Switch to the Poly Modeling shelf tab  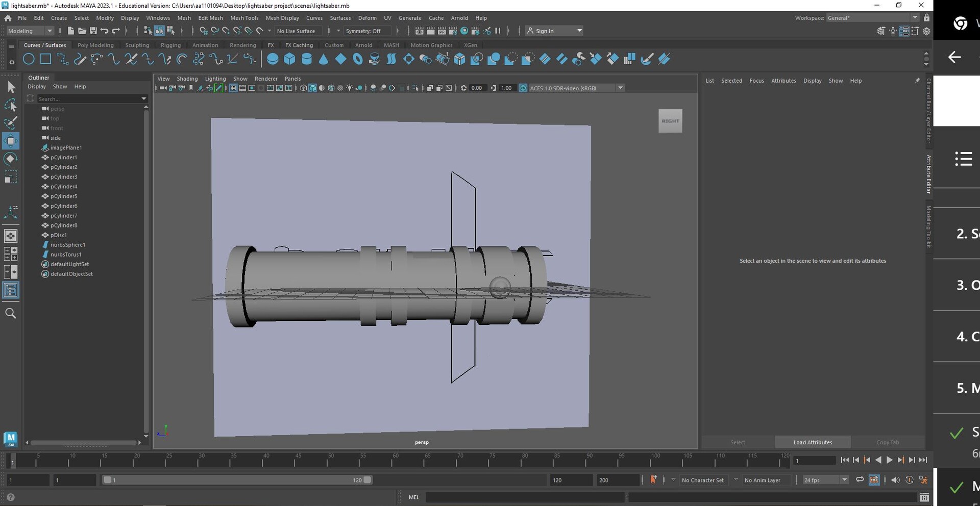pos(95,45)
